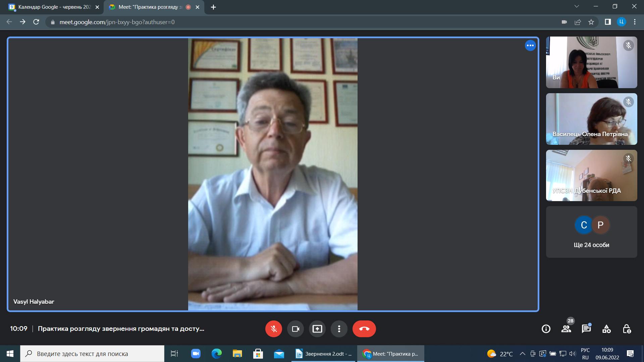Toggle the camera on/off button

pos(296,329)
